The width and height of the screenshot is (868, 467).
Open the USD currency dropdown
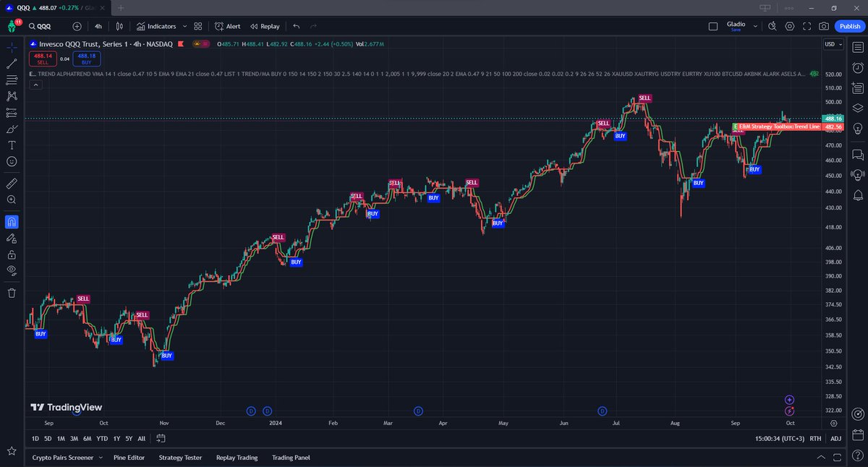click(833, 44)
